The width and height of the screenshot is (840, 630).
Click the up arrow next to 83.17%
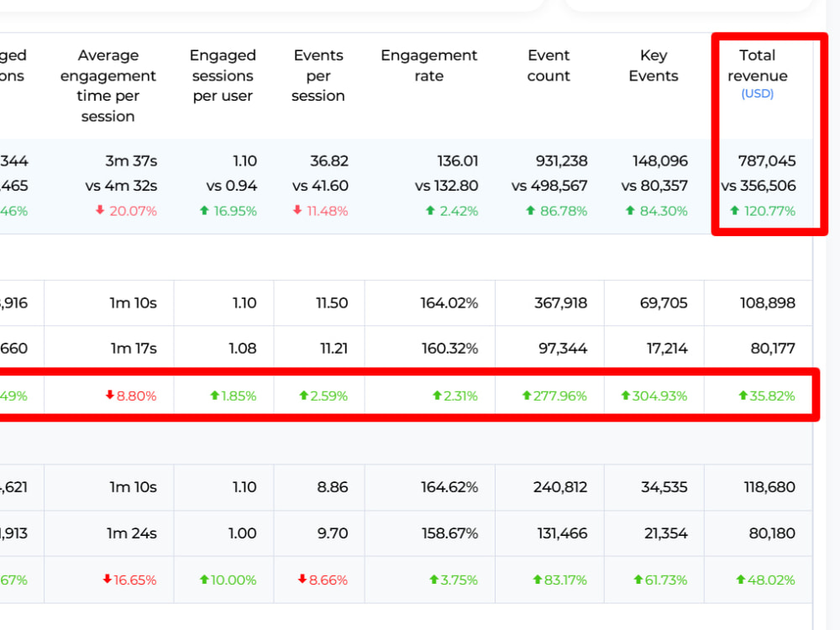[538, 579]
